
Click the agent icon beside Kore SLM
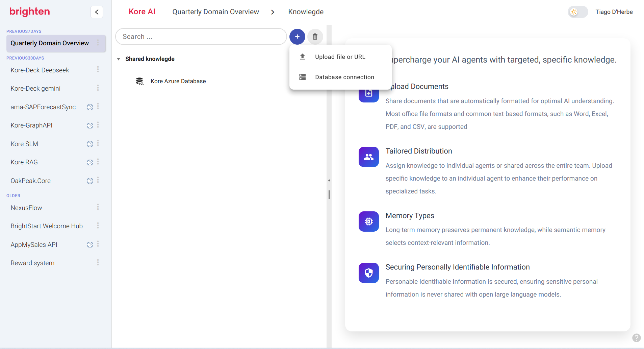point(90,144)
